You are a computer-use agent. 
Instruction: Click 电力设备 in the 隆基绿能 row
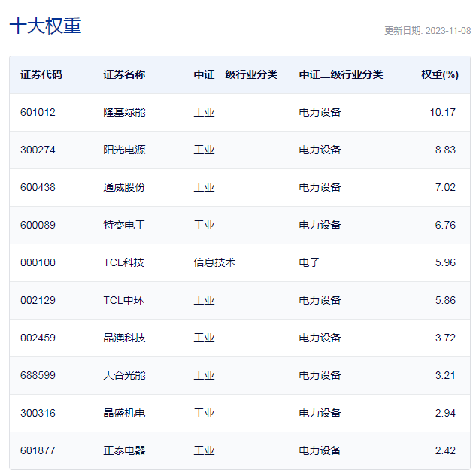320,112
